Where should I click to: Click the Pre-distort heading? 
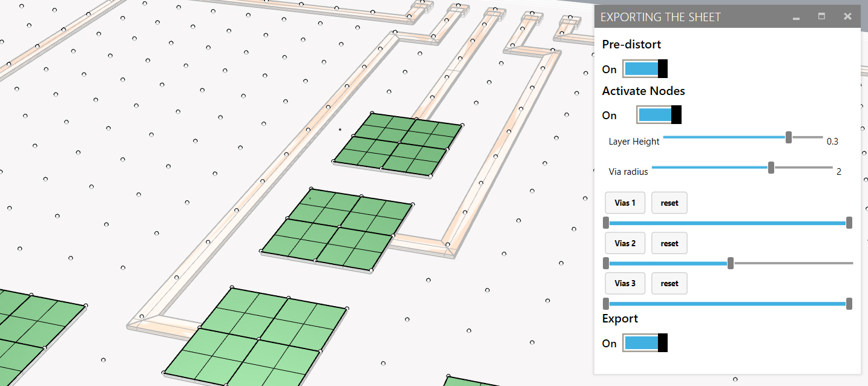pyautogui.click(x=631, y=44)
